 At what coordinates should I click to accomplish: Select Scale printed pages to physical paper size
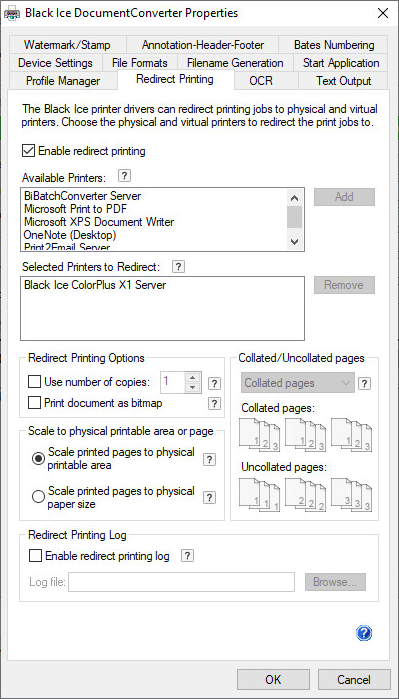39,496
